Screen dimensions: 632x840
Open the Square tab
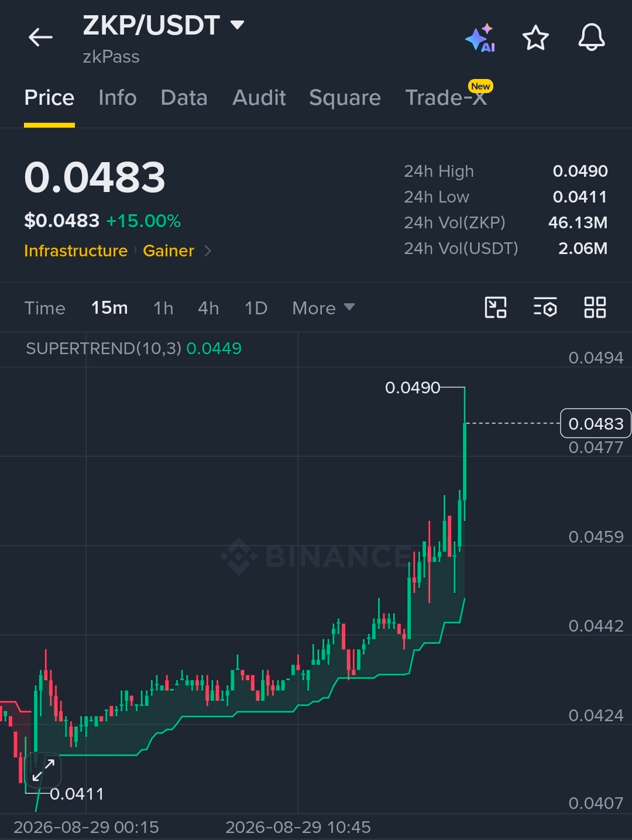point(345,98)
